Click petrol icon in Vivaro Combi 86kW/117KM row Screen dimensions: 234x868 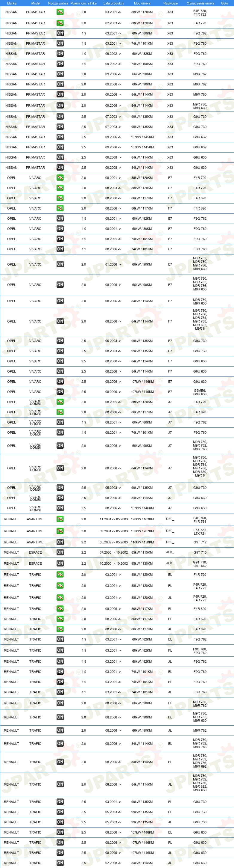pos(60,412)
